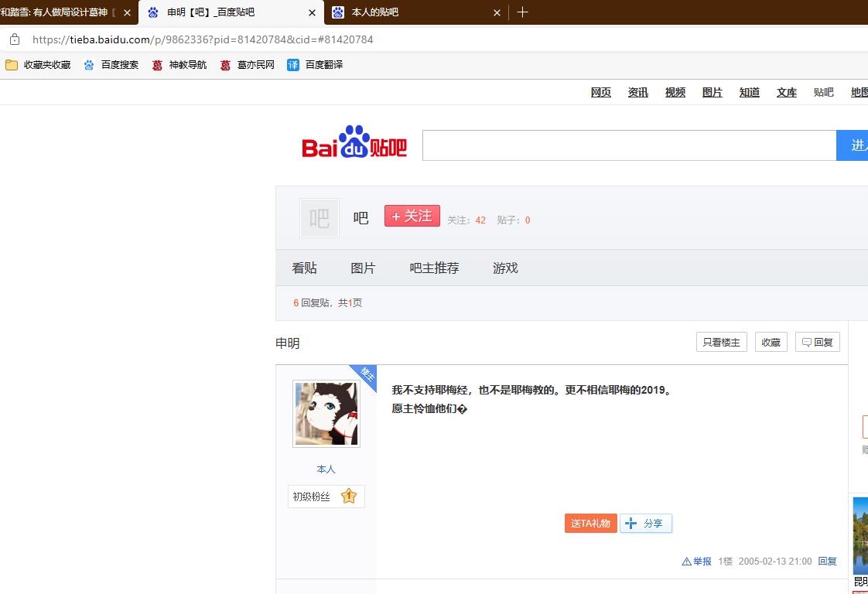Click the 送TA礼物 button

(x=590, y=524)
